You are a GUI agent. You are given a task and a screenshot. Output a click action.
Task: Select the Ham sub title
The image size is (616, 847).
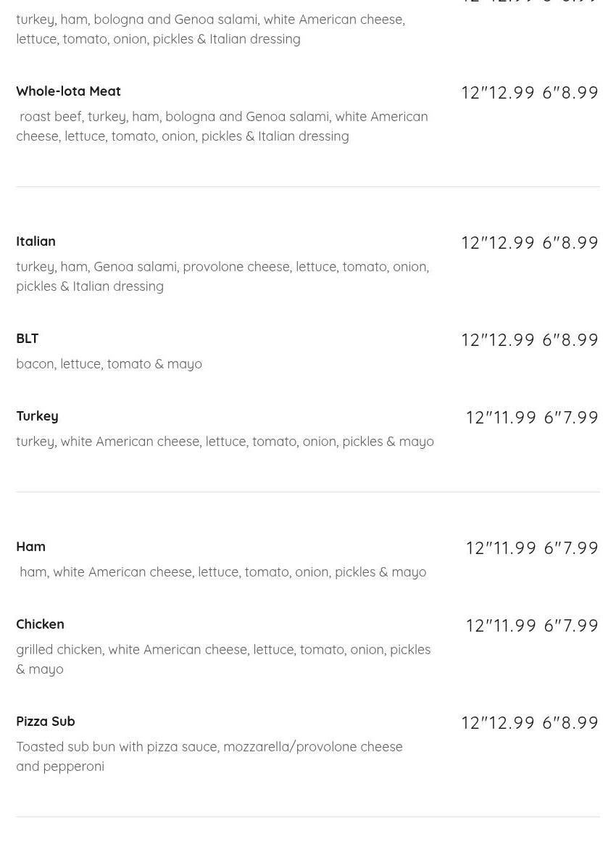point(30,547)
